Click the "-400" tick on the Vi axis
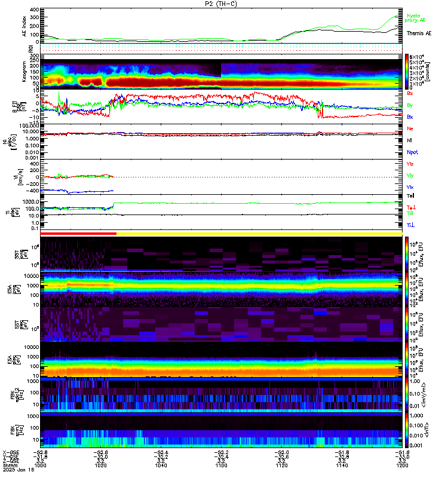Screen dimensions: 448x478 pyautogui.click(x=33, y=191)
